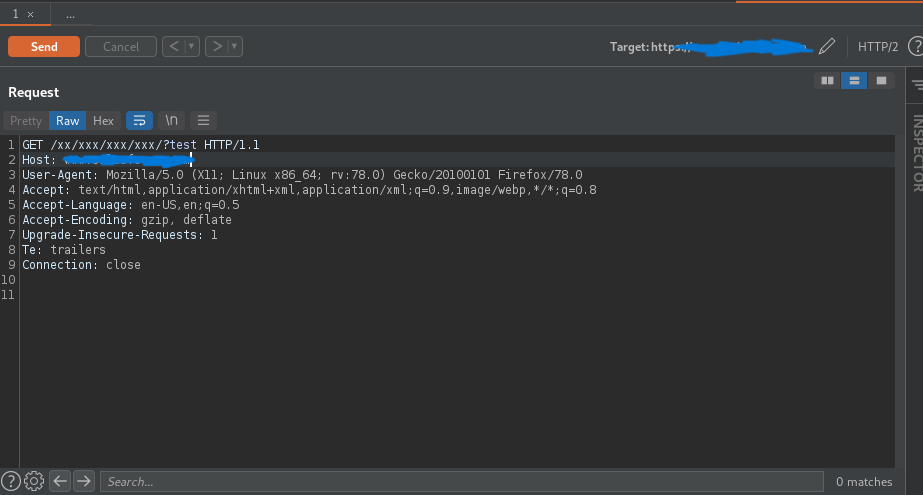Open the hamburger menu in editor toolbar
Viewport: 923px width, 495px height.
tap(203, 120)
